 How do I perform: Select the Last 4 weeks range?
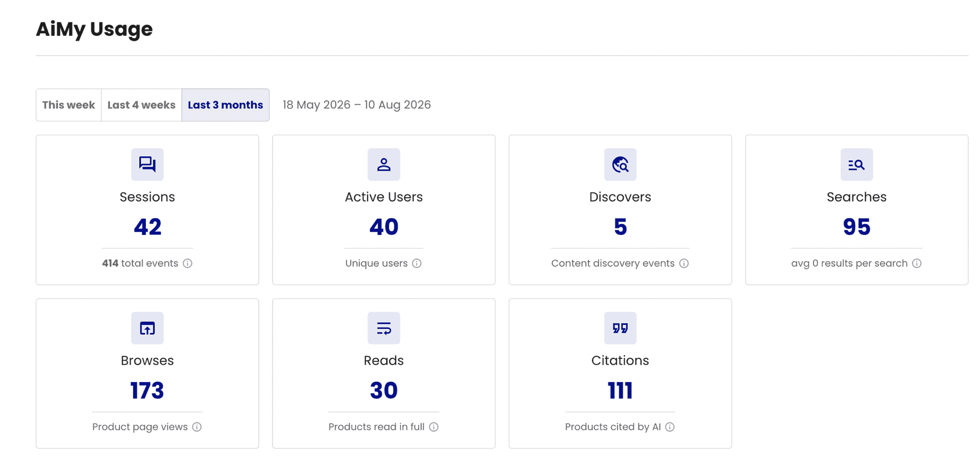pyautogui.click(x=141, y=105)
